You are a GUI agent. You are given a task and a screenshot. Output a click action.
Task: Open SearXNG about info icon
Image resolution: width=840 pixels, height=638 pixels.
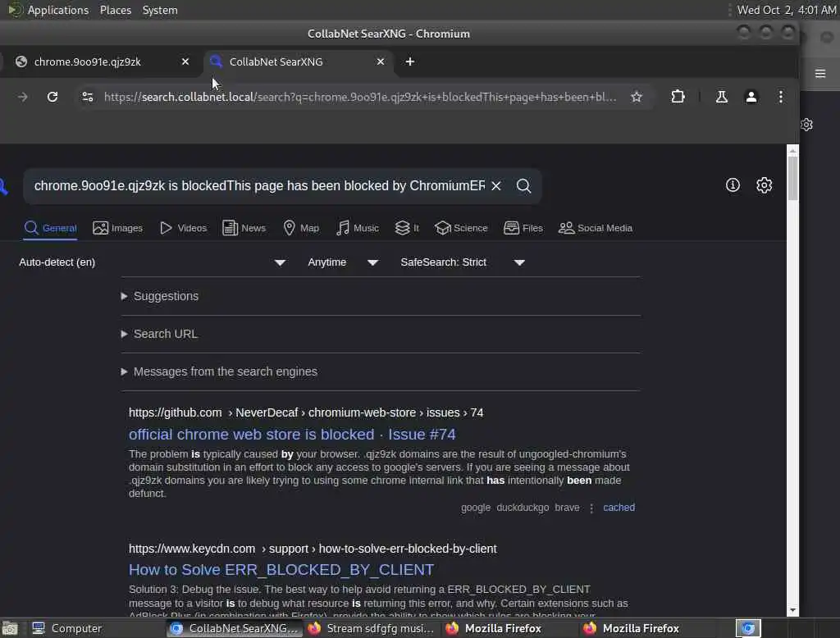733,185
